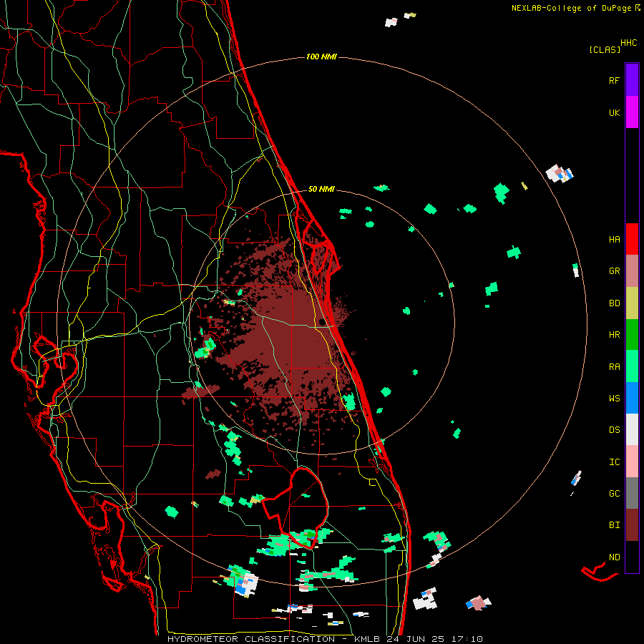Click the HYDROMETEOR CLASSIFICATION title text
Image resolution: width=644 pixels, height=644 pixels.
(251, 639)
